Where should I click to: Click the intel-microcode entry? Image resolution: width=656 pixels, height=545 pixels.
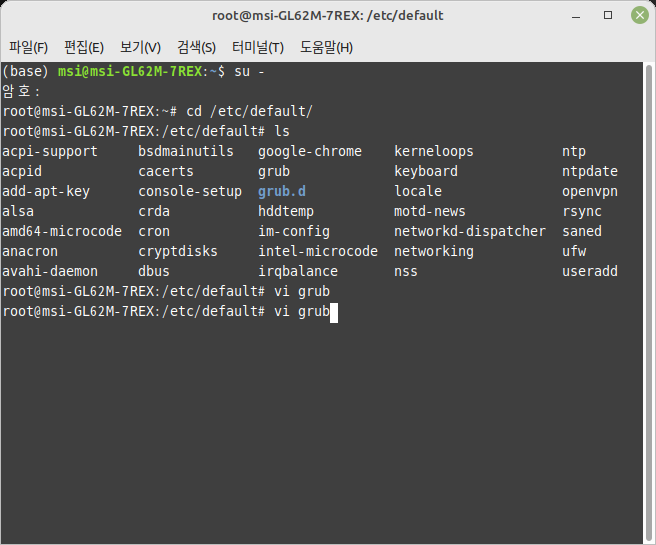[x=318, y=251]
